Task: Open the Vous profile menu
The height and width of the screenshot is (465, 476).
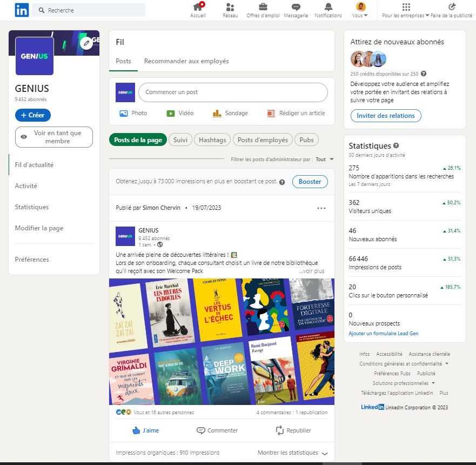Action: click(x=360, y=10)
